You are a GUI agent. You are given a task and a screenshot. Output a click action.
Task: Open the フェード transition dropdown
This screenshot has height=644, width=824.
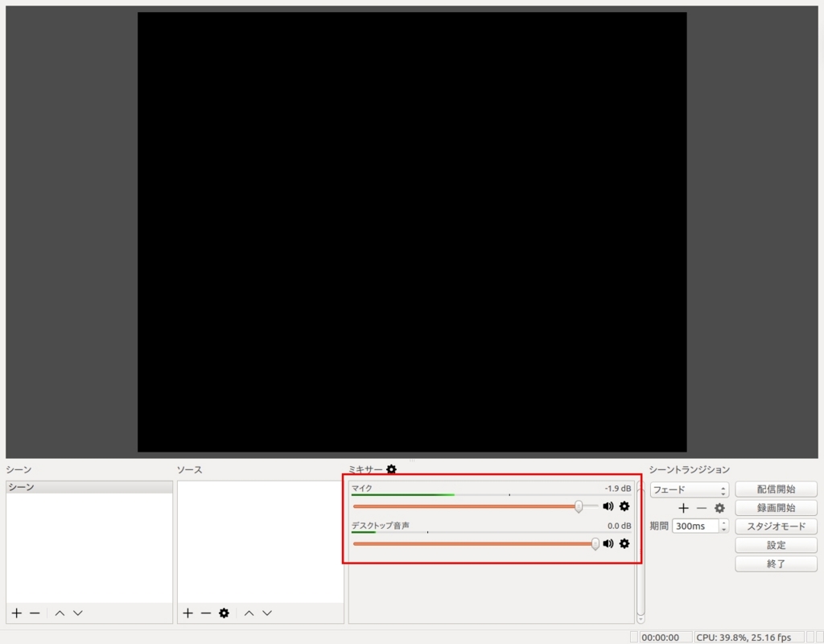click(x=689, y=489)
